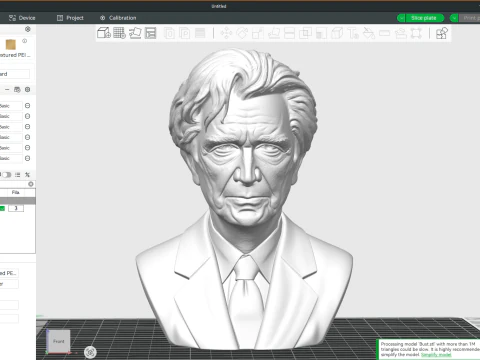Open the plate type dropdown ending 'ed PE...'
This screenshot has width=480, height=360.
tap(9, 273)
